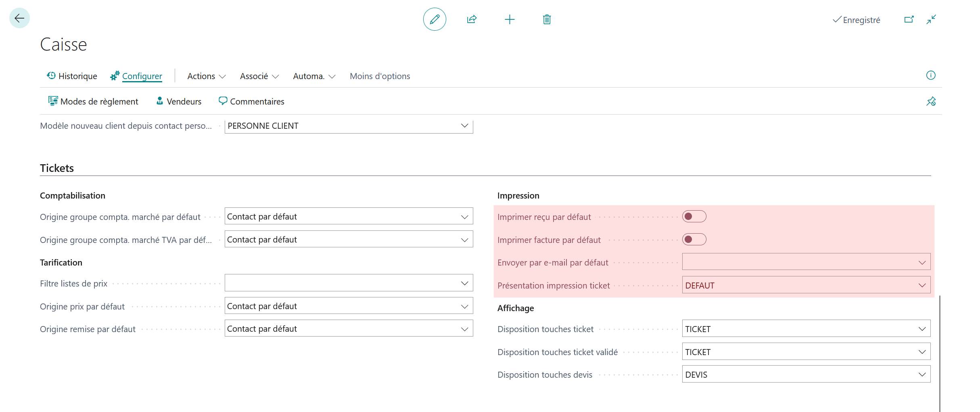Screen dimensions: 980x412
Task: Click the pin action bar icon
Action: (931, 101)
